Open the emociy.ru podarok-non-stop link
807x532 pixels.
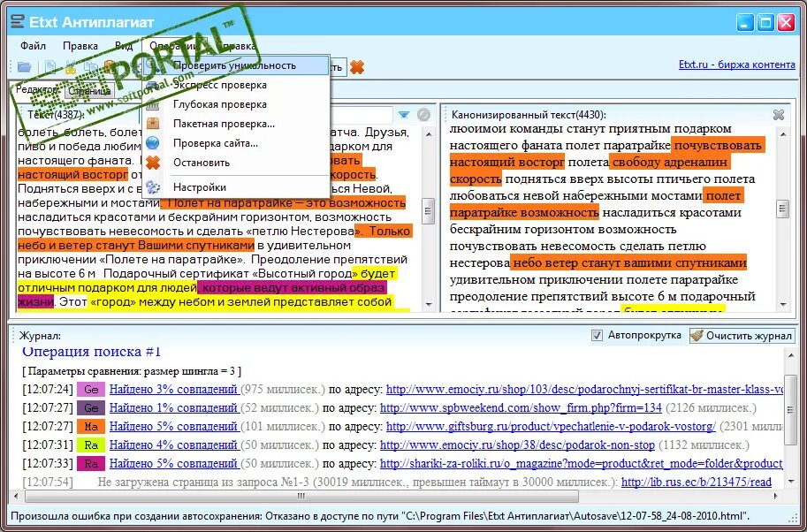[517, 445]
